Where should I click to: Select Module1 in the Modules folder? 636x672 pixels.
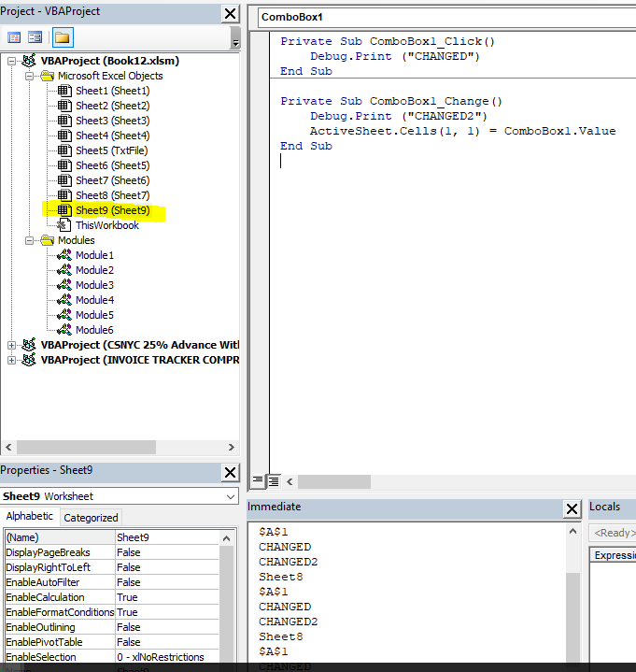94,255
